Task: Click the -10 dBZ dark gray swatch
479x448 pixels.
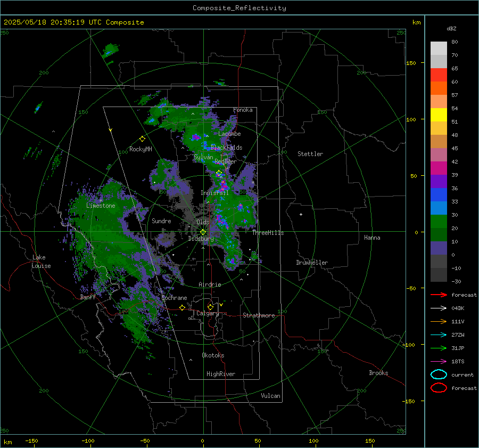Action: pyautogui.click(x=439, y=275)
